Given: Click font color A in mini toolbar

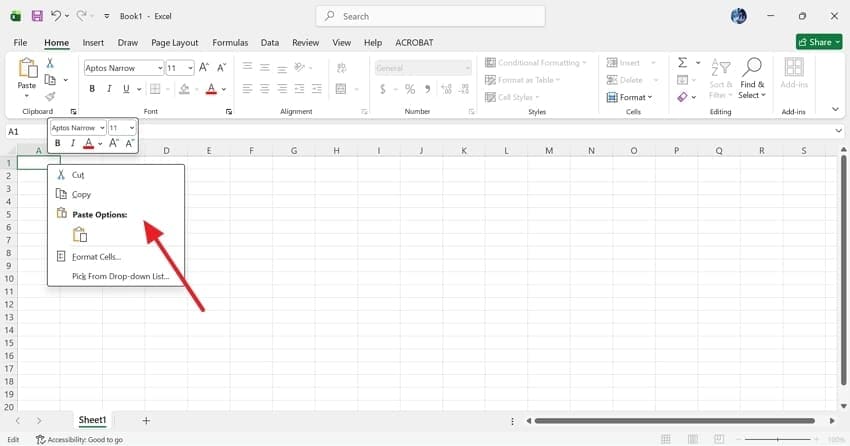Looking at the screenshot, I should point(88,143).
